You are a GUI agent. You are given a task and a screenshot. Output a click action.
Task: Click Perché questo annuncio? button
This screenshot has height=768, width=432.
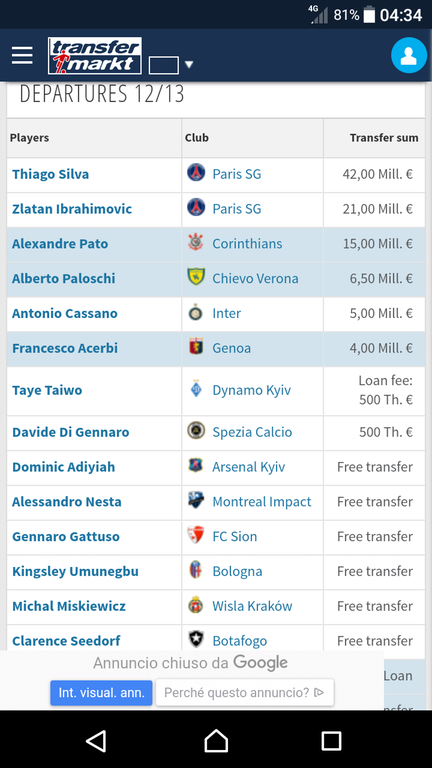click(x=244, y=693)
